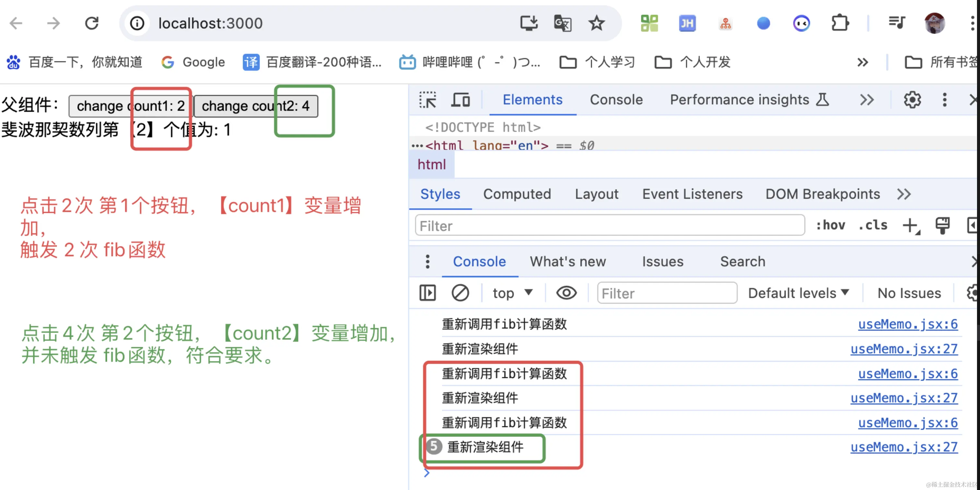Image resolution: width=980 pixels, height=490 pixels.
Task: Click the inspect element picker icon
Action: point(427,100)
